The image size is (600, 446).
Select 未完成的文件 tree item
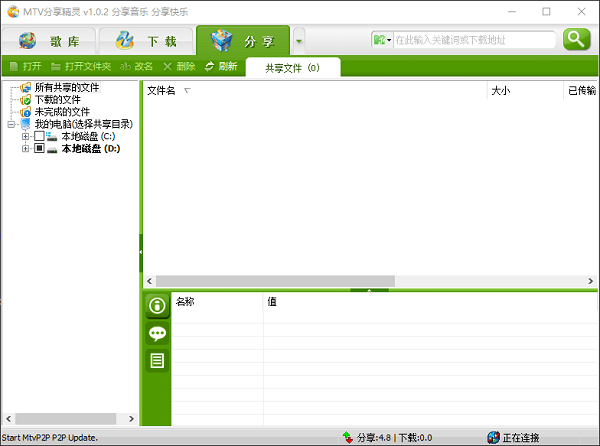point(62,112)
